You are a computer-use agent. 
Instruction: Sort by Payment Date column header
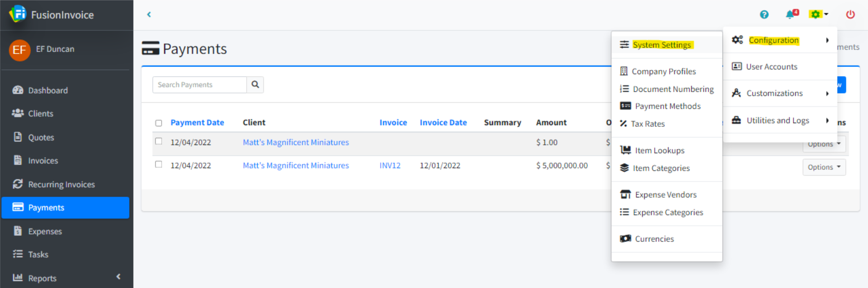pyautogui.click(x=197, y=122)
